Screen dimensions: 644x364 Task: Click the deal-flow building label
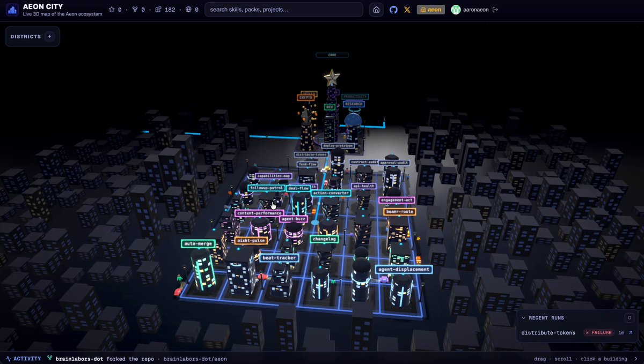click(298, 188)
